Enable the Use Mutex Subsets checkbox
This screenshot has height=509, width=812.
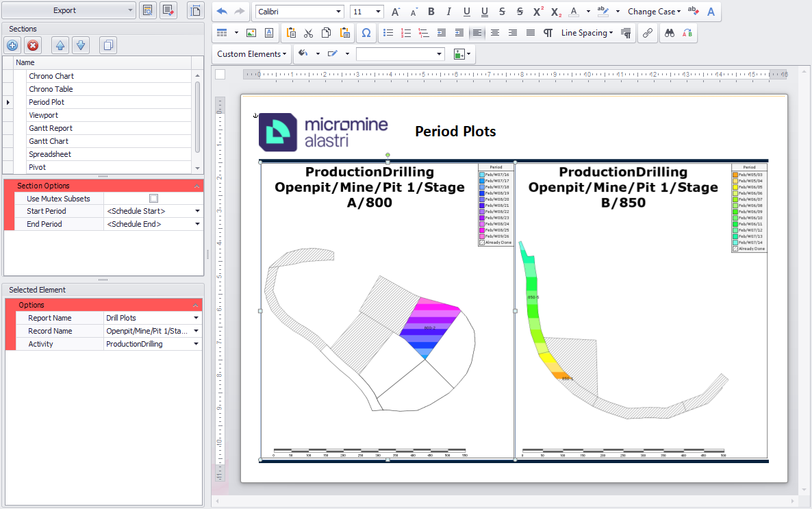153,199
